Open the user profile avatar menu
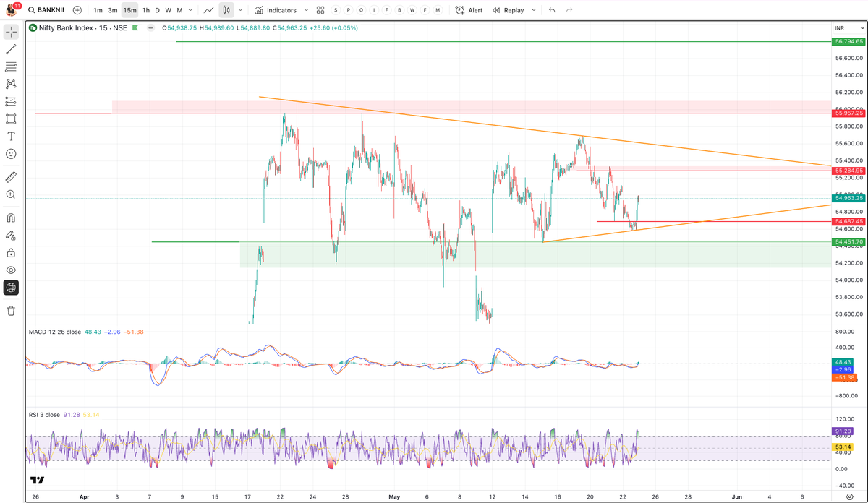The image size is (868, 503). tap(12, 10)
